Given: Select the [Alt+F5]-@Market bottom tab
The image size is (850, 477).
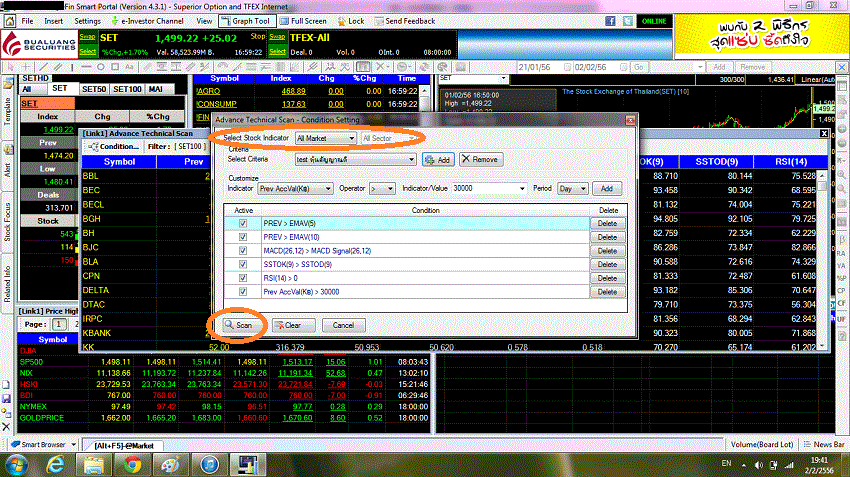Looking at the screenshot, I should coord(124,446).
